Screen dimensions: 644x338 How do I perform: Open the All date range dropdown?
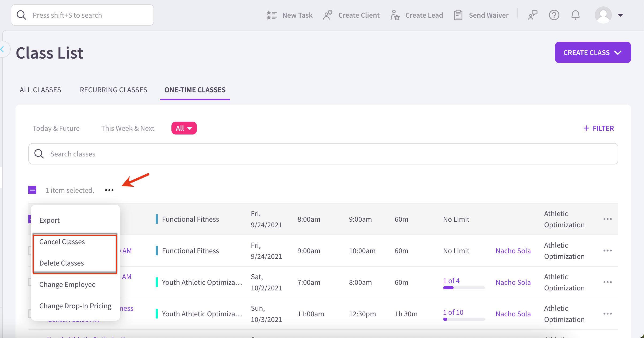click(184, 128)
